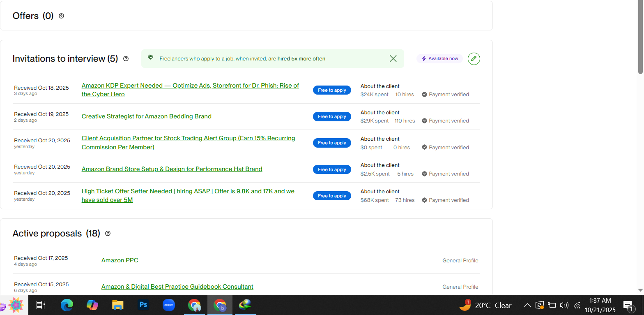Screen dimensions: 644x315
Task: Click the '$24K spent' client text
Action: [375, 95]
